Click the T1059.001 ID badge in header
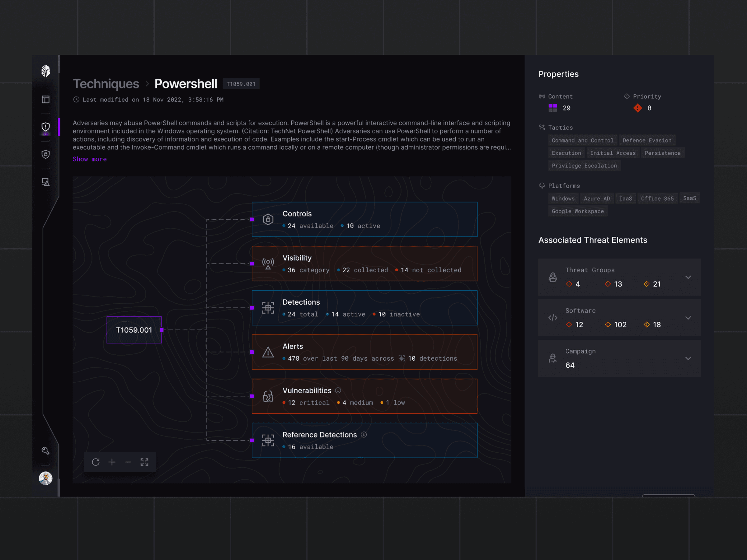 pos(241,84)
